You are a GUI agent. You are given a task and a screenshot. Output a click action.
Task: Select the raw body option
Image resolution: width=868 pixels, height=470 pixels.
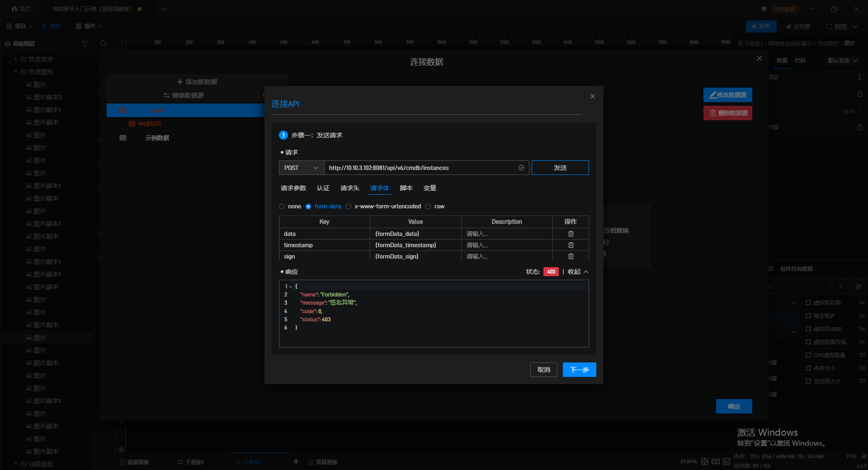(x=428, y=207)
